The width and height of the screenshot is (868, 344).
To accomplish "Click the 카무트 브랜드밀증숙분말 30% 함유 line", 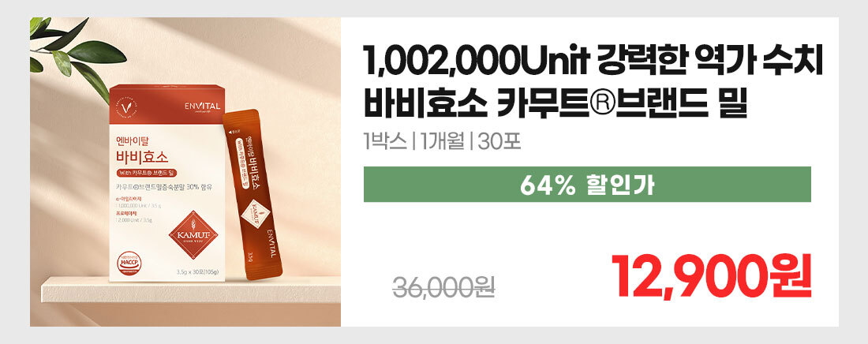I will click(165, 187).
